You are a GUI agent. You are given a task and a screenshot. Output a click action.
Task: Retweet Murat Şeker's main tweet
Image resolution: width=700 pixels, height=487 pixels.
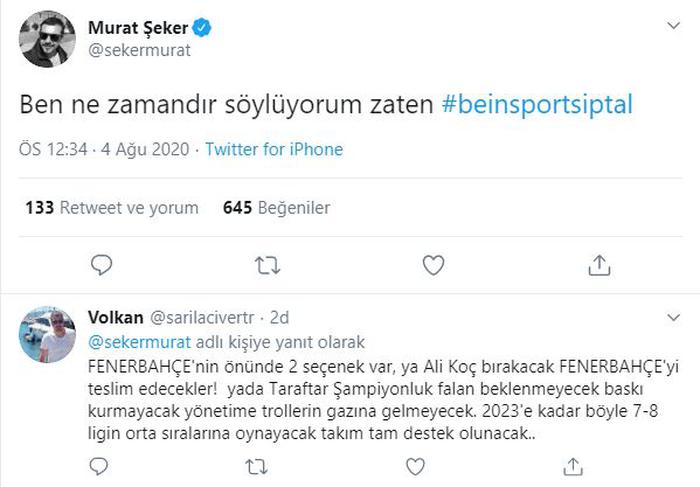[267, 265]
